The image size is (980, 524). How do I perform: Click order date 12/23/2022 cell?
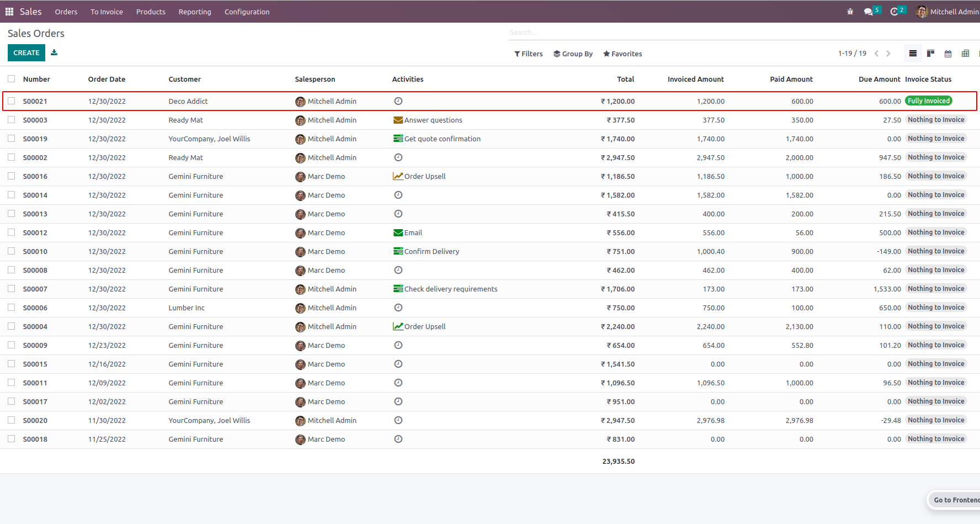tap(107, 345)
